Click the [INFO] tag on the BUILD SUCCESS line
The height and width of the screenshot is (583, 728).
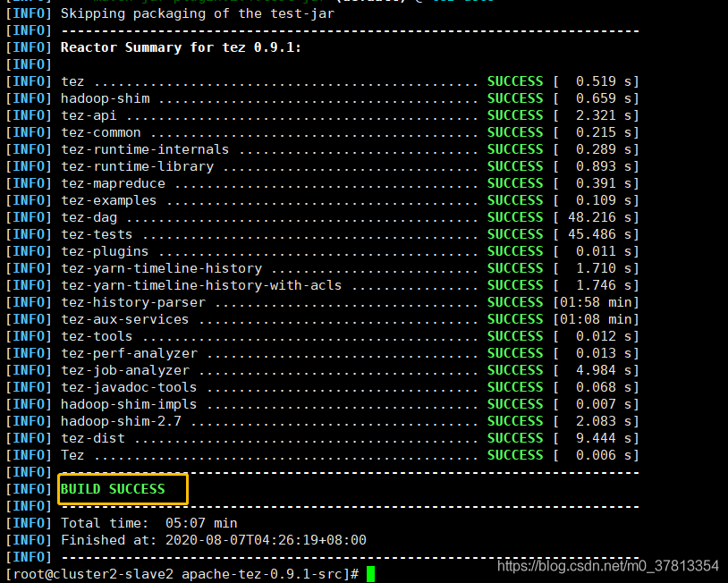tap(29, 489)
